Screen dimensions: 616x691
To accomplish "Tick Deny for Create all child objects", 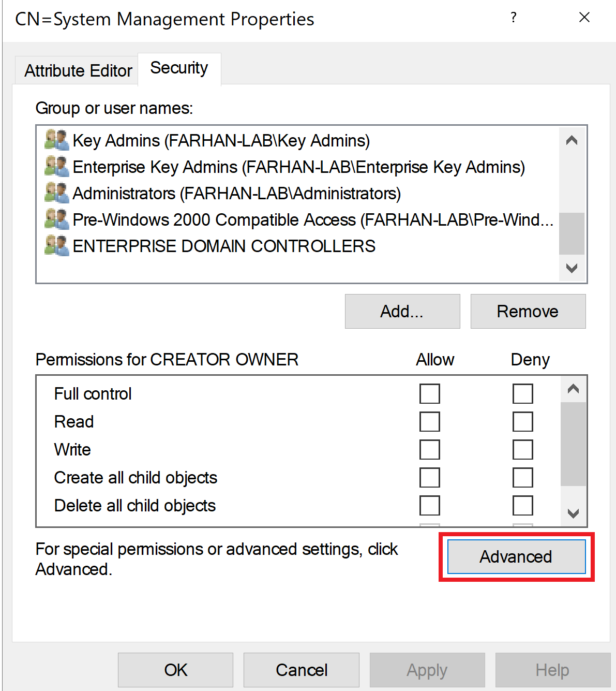I will click(522, 478).
